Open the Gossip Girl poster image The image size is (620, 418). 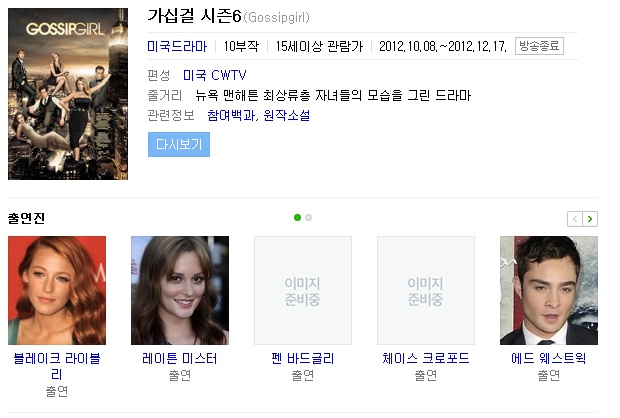(x=68, y=94)
